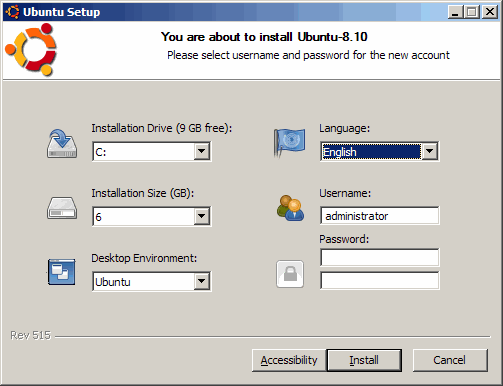The width and height of the screenshot is (503, 386).
Task: Click the language flag icon
Action: 289,143
